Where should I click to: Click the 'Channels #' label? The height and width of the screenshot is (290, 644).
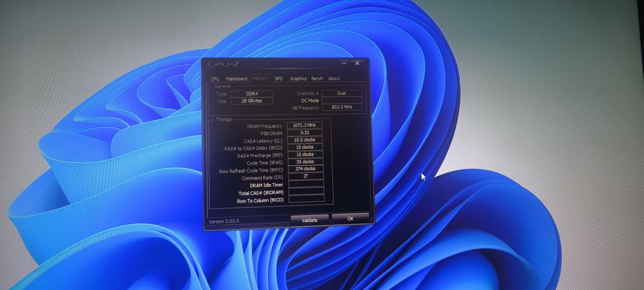point(308,94)
